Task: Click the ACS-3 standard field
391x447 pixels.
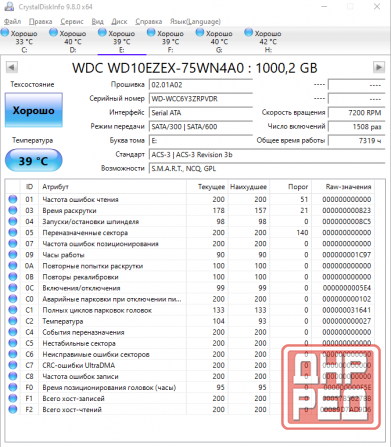Action: coord(267,155)
